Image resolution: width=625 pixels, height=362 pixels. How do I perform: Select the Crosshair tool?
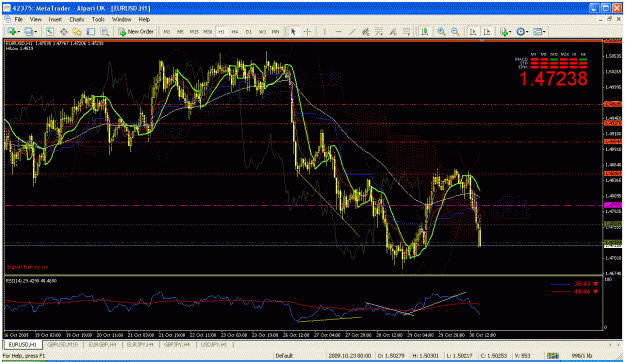click(x=307, y=31)
